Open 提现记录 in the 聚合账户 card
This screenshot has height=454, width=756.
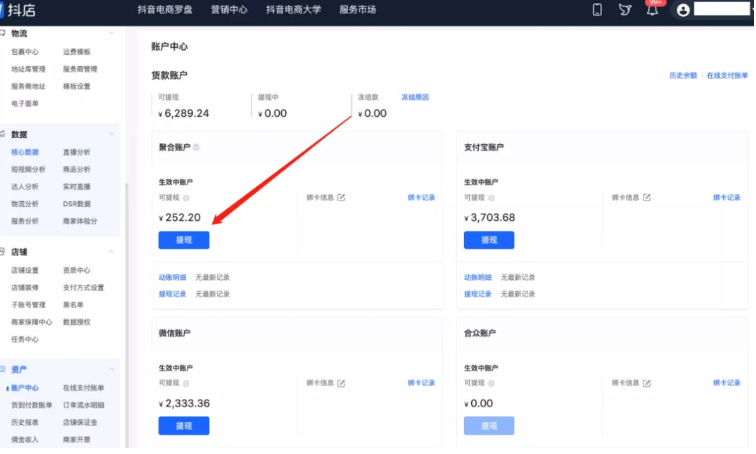[172, 294]
